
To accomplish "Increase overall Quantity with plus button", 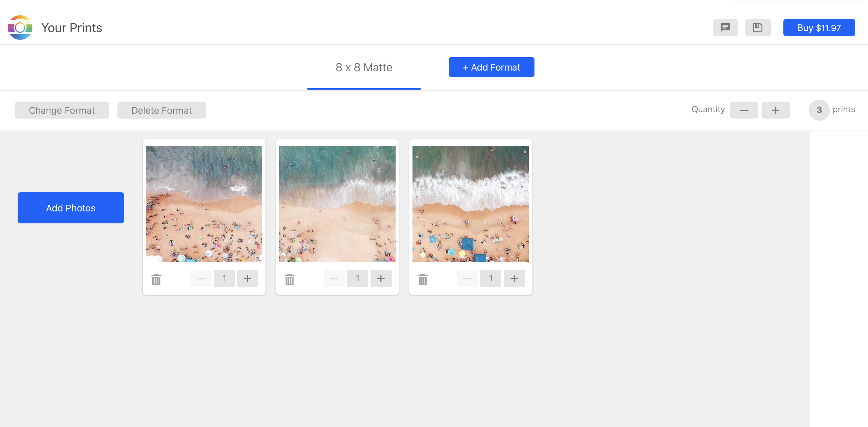I will pos(775,110).
